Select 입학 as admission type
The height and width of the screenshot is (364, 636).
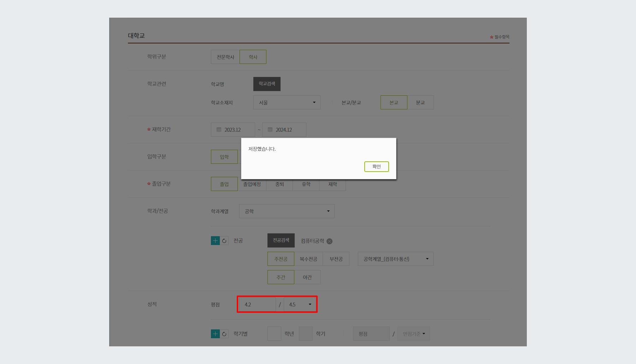224,157
